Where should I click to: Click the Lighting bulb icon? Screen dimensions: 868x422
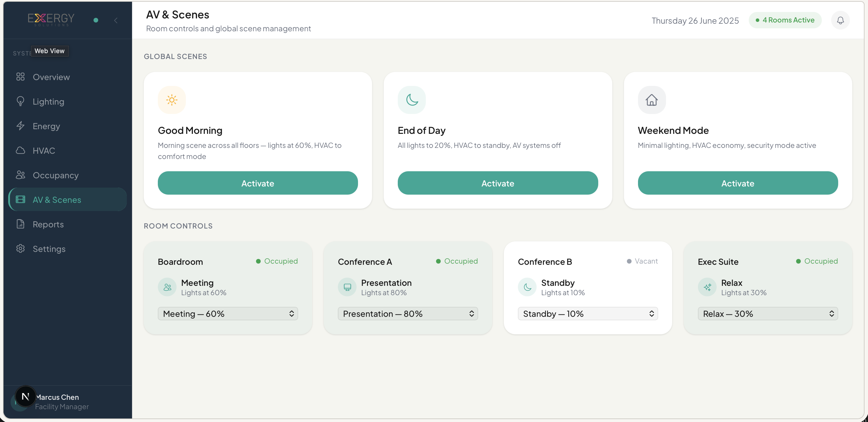pyautogui.click(x=20, y=101)
